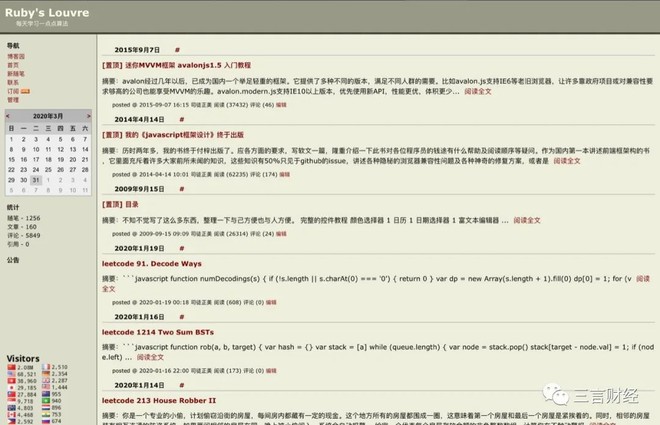Click the China flag in the Visitors widget
The height and width of the screenshot is (425, 660).
(x=11, y=367)
